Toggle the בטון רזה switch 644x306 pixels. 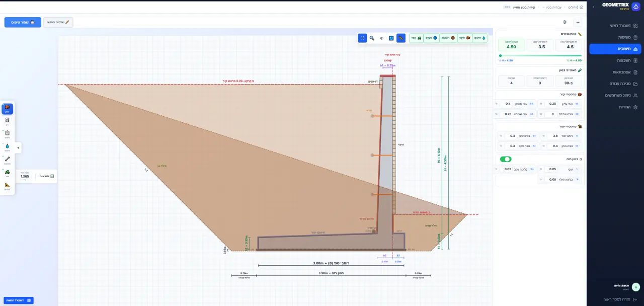pyautogui.click(x=506, y=159)
